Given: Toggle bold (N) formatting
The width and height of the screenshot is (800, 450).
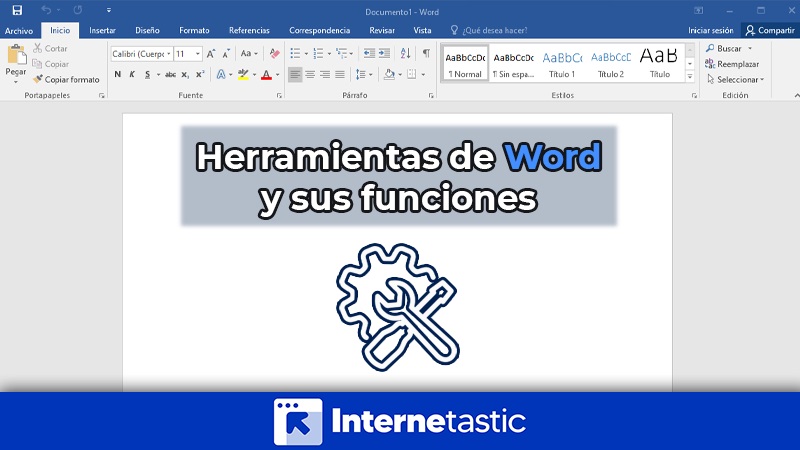Looking at the screenshot, I should click(x=117, y=74).
